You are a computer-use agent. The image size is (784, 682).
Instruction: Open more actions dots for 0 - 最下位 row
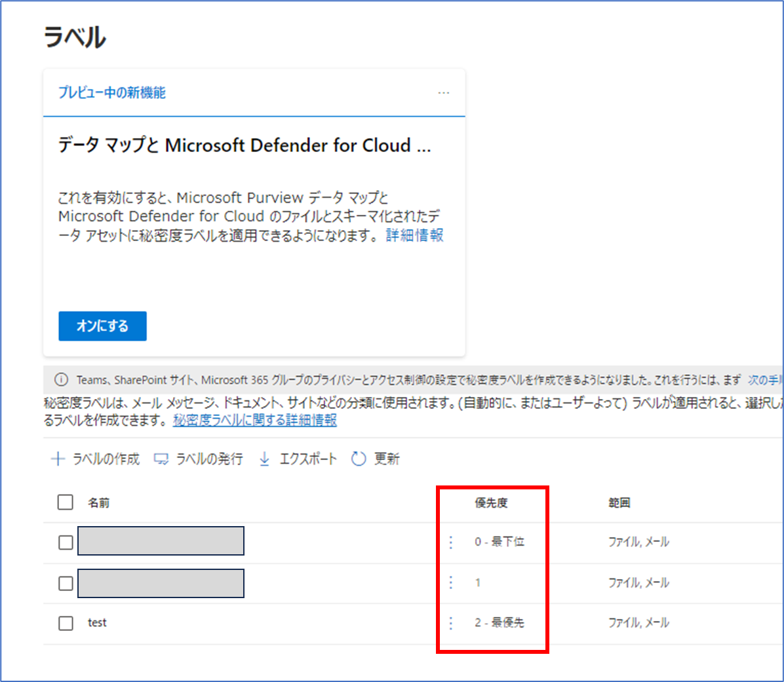point(451,542)
